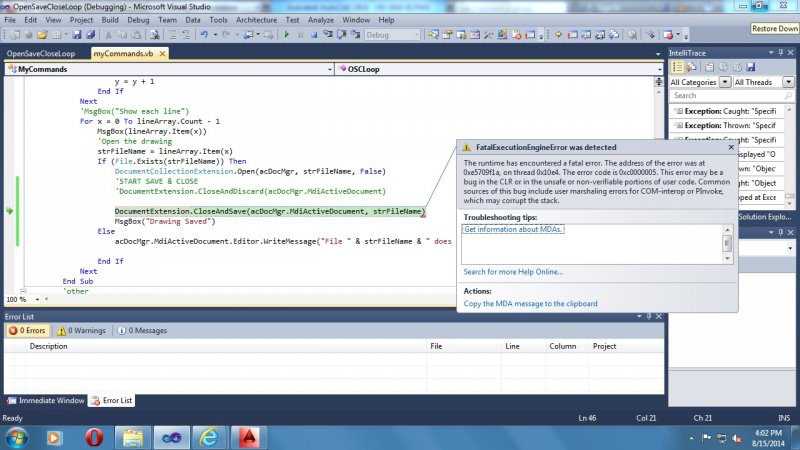Click the Stop Debugging square icon
Viewport: 800px width, 450px height.
tap(314, 35)
